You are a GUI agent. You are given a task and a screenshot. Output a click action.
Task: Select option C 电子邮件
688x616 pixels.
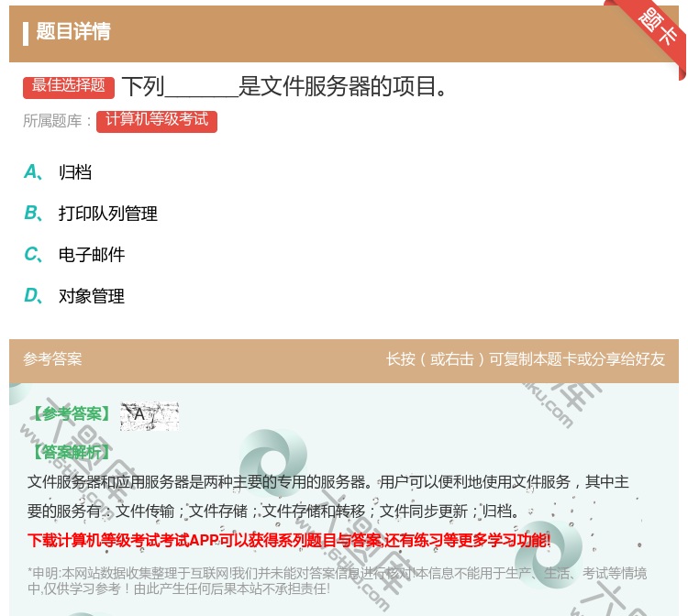pos(74,254)
